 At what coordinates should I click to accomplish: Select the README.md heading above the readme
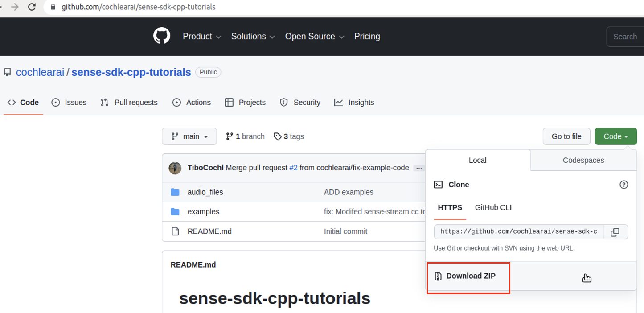193,265
